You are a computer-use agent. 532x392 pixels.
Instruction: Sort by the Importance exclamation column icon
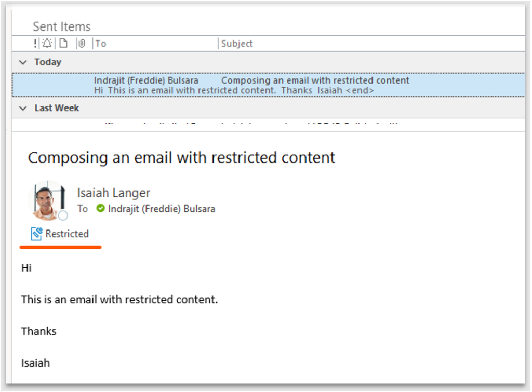(35, 44)
